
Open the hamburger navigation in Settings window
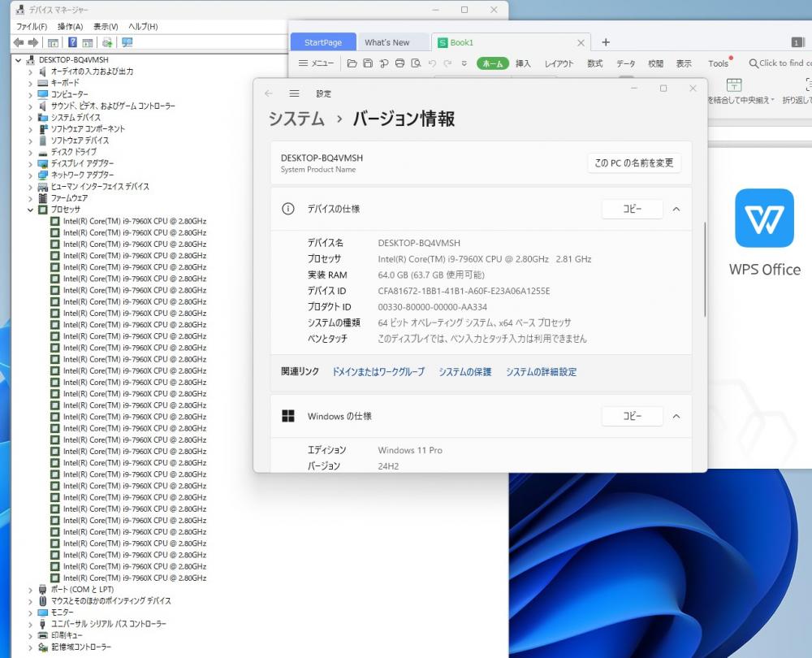294,93
